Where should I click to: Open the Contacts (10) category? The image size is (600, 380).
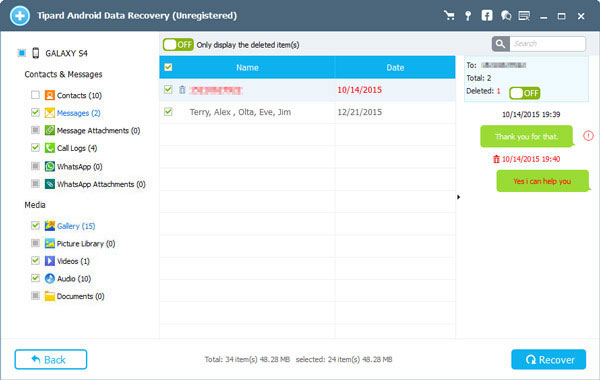pos(79,95)
